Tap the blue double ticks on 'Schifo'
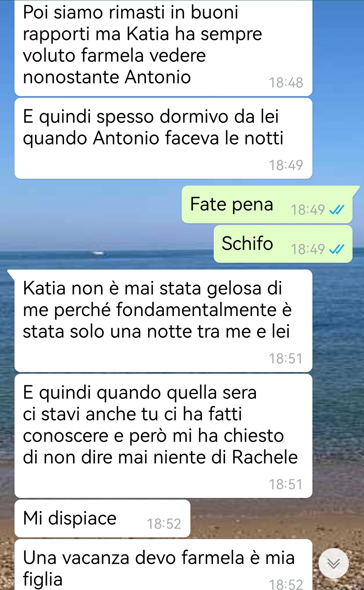The height and width of the screenshot is (590, 364). [x=337, y=250]
